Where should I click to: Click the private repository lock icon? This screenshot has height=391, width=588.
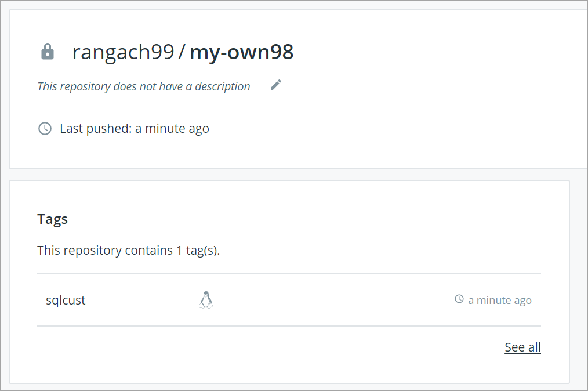(x=48, y=52)
